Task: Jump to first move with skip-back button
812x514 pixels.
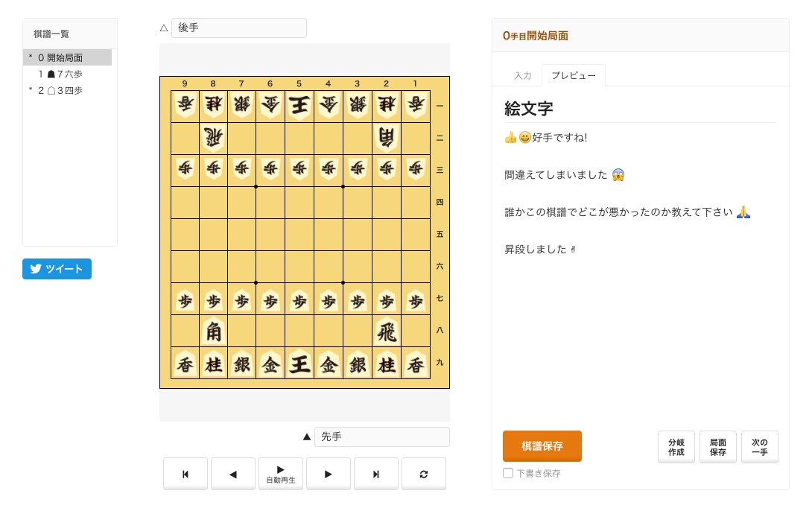Action: [x=185, y=474]
